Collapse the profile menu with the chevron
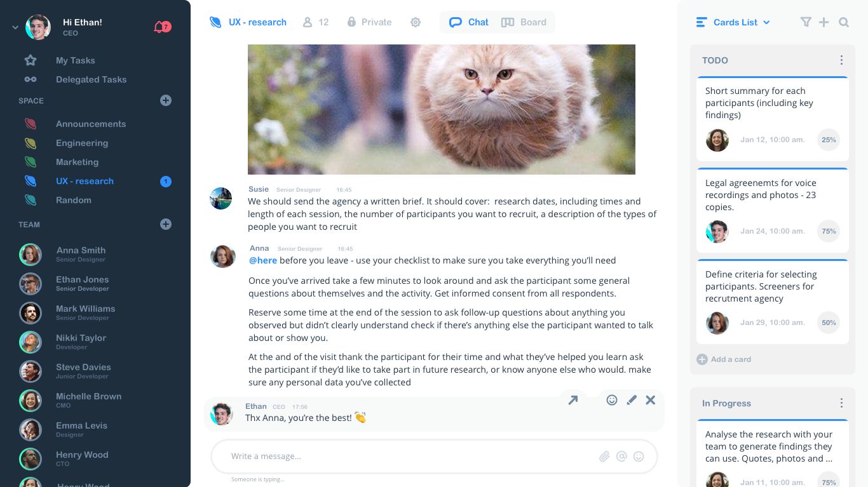This screenshot has width=868, height=487. 14,27
